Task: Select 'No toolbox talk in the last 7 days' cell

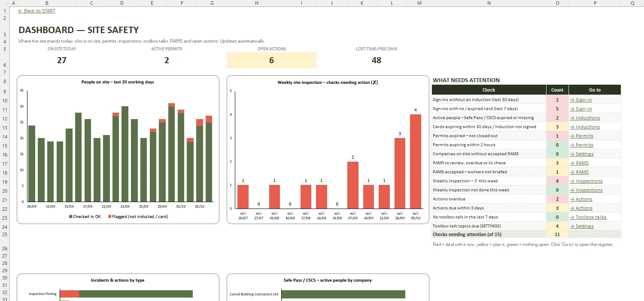Action: tap(489, 217)
